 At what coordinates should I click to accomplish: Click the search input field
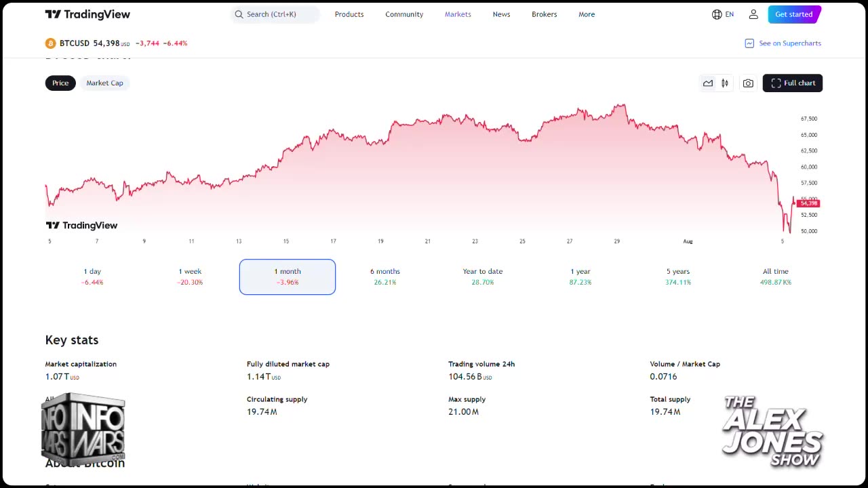(275, 14)
